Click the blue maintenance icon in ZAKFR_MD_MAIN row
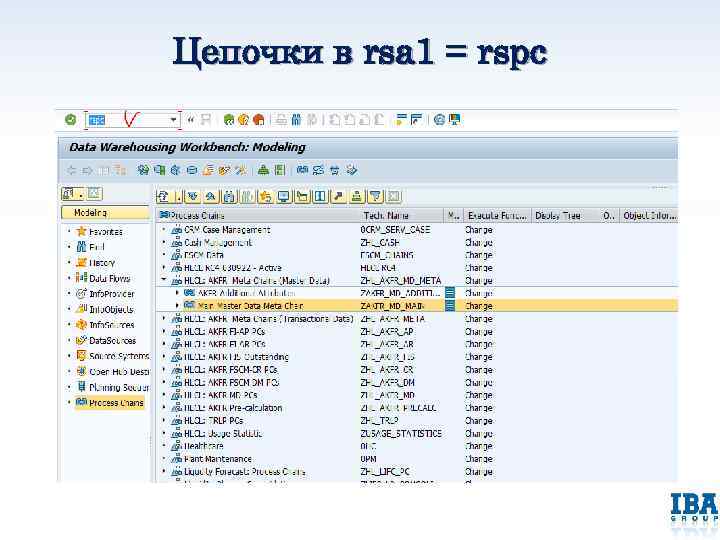 [x=450, y=305]
